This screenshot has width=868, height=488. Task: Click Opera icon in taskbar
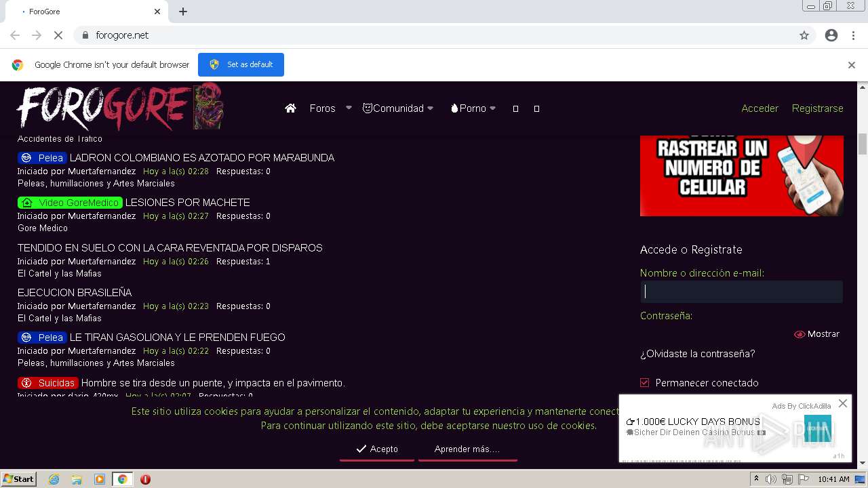pos(145,479)
